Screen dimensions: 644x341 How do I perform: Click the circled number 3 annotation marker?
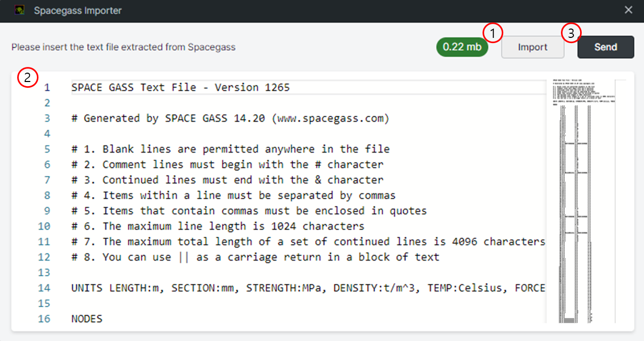(571, 34)
